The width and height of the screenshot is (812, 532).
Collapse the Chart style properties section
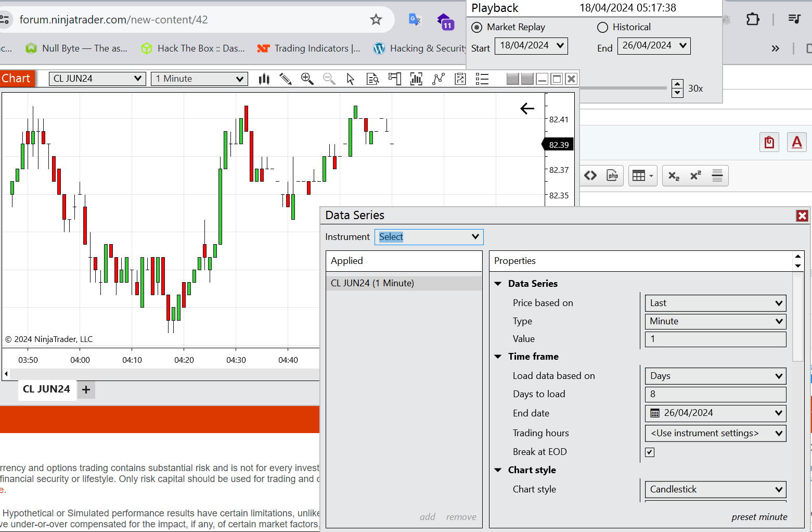(498, 470)
